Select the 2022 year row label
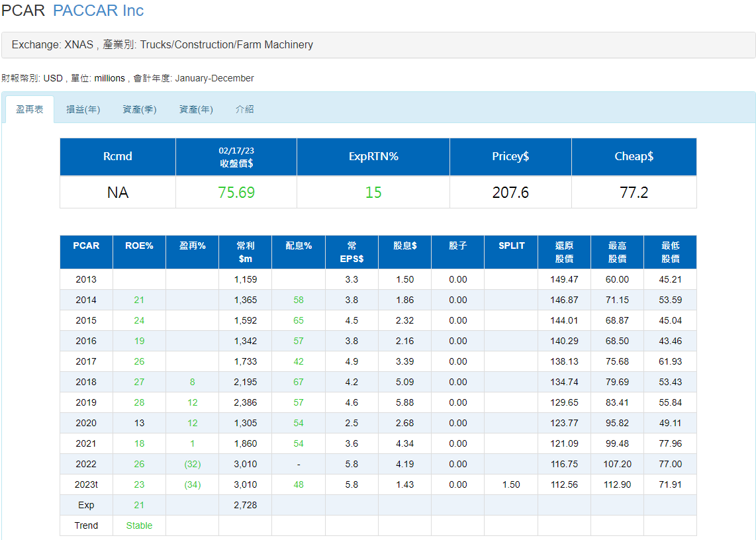Screen dimensions: 756x540 click(86, 464)
